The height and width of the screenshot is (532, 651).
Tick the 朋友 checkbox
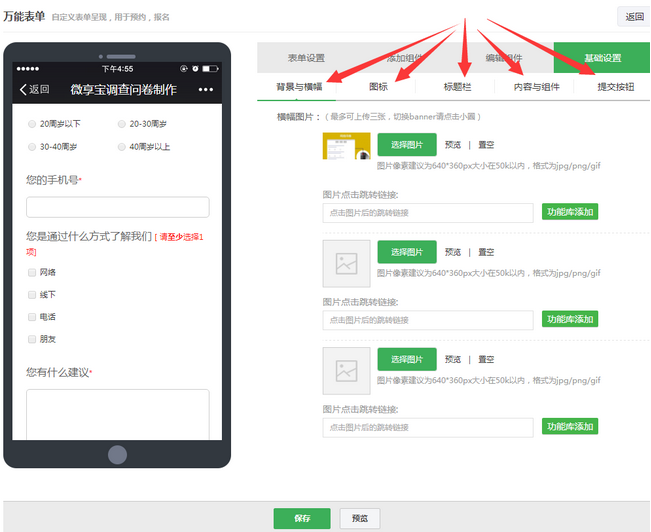[32, 339]
